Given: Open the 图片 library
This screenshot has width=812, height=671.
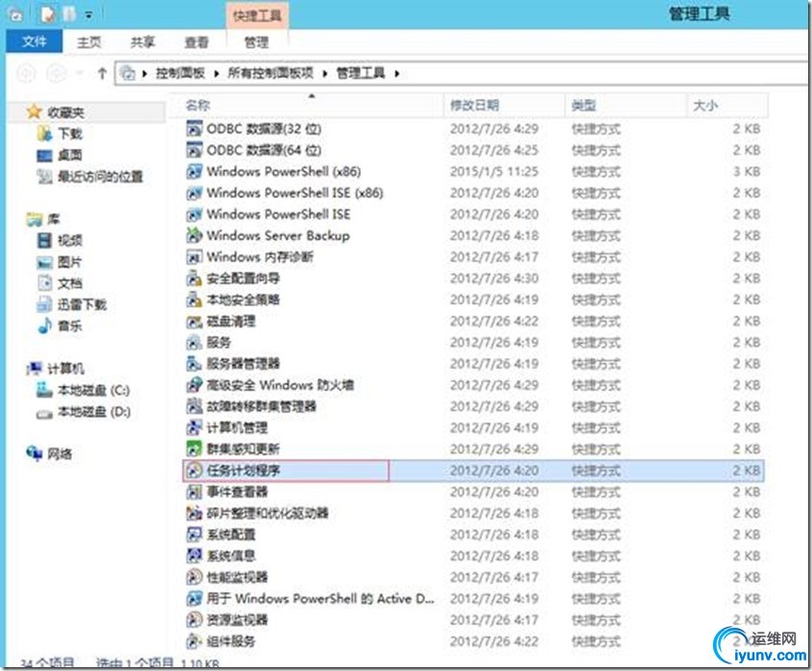Looking at the screenshot, I should coord(70,262).
